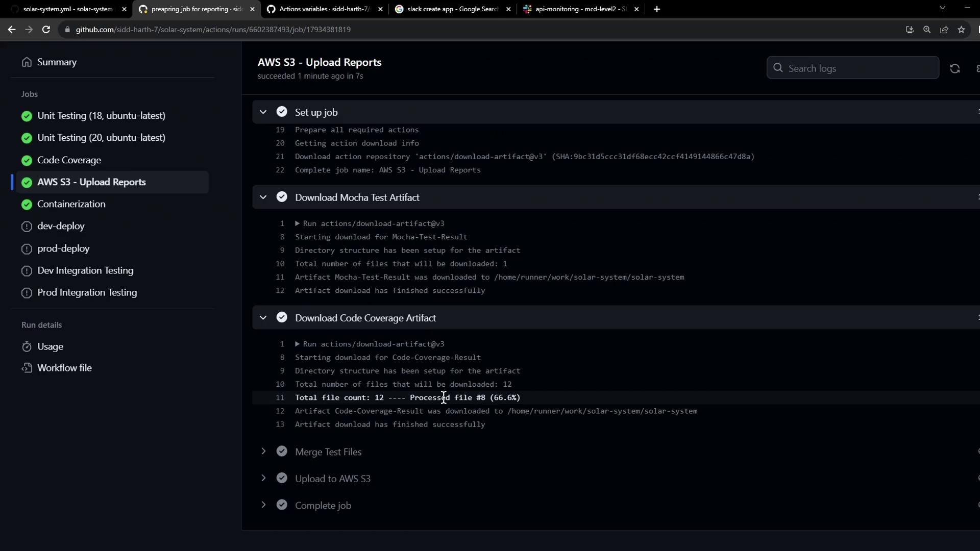Select the Containerization job

click(71, 204)
